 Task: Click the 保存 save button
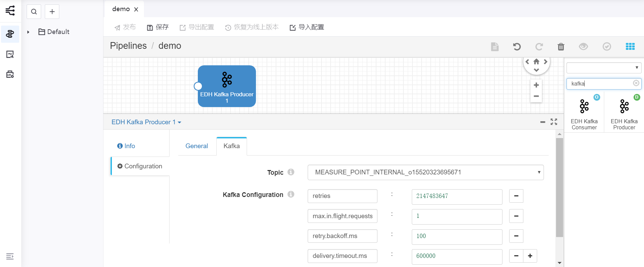pyautogui.click(x=158, y=27)
